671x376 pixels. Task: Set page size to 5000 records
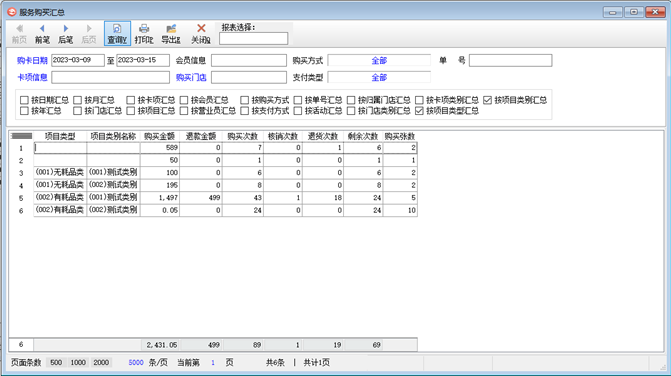click(136, 362)
